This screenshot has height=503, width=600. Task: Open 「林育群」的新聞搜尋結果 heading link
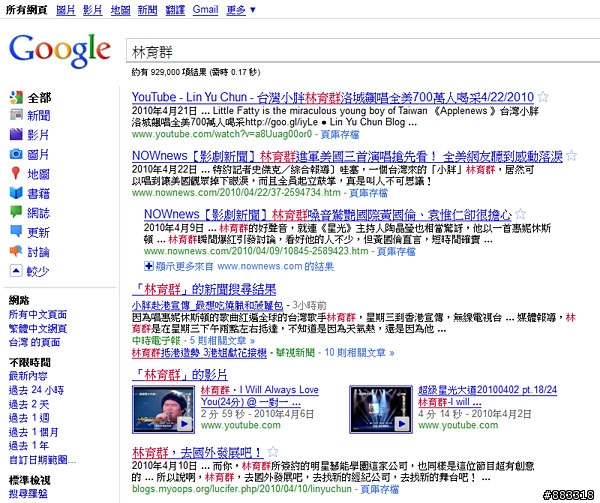coord(204,290)
